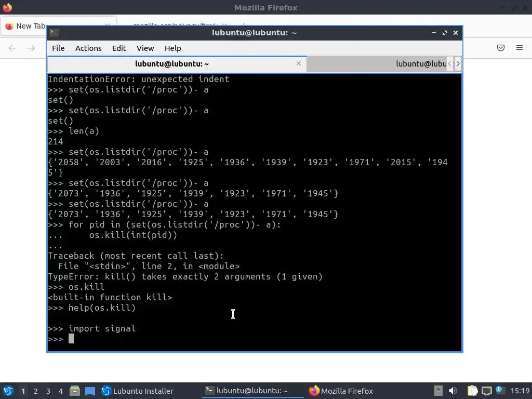The image size is (532, 399).
Task: Close the terminal window
Action: coord(456,33)
